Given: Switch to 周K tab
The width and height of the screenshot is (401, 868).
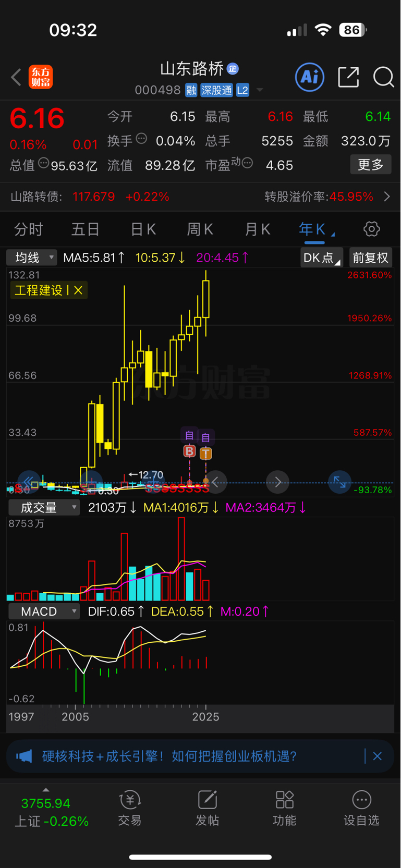Looking at the screenshot, I should (200, 229).
